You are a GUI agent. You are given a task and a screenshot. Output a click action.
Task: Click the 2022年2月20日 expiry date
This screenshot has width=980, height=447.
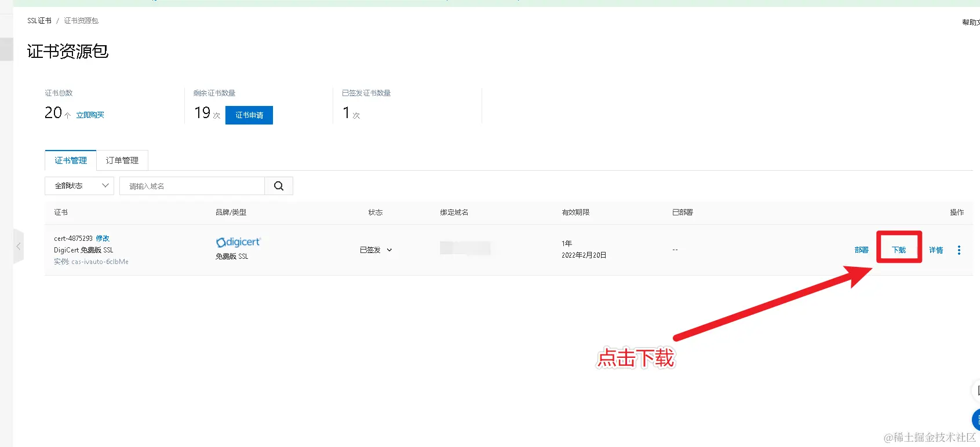pyautogui.click(x=584, y=255)
